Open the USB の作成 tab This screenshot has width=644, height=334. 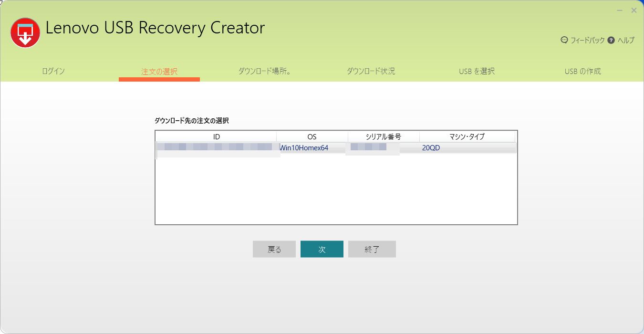[x=583, y=72]
